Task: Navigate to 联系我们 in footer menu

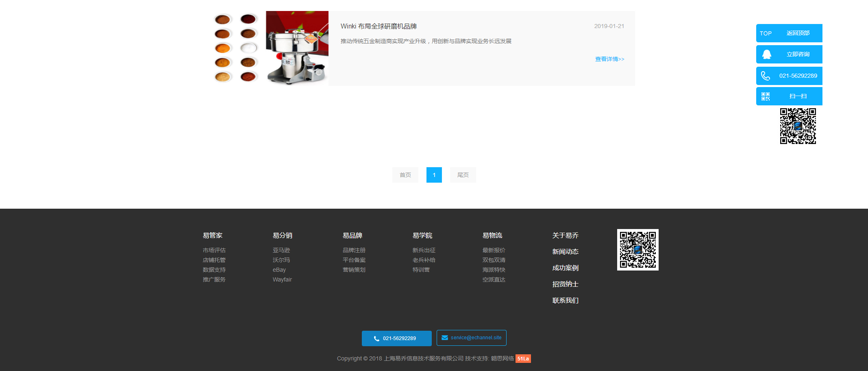Action: 565,301
